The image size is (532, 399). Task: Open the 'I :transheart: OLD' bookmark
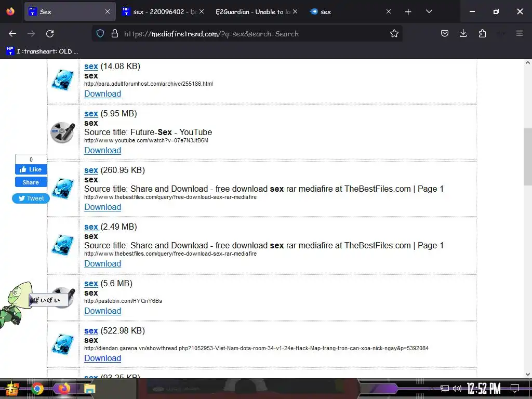[x=43, y=51]
